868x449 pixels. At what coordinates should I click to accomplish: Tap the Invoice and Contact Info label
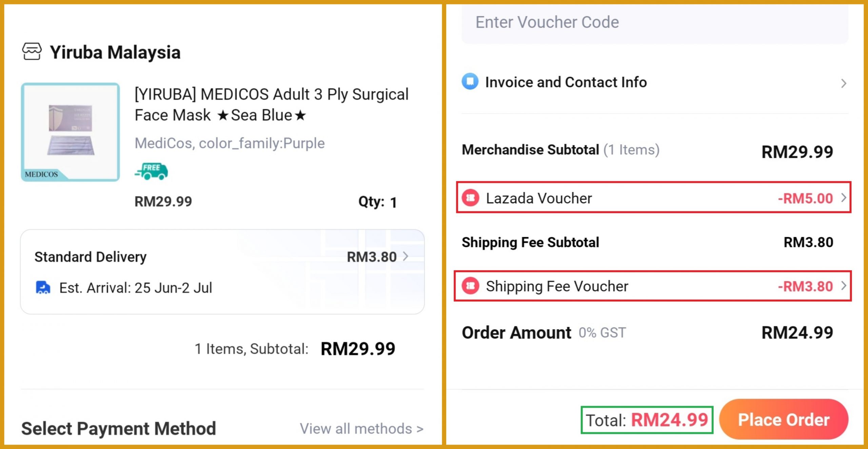566,82
